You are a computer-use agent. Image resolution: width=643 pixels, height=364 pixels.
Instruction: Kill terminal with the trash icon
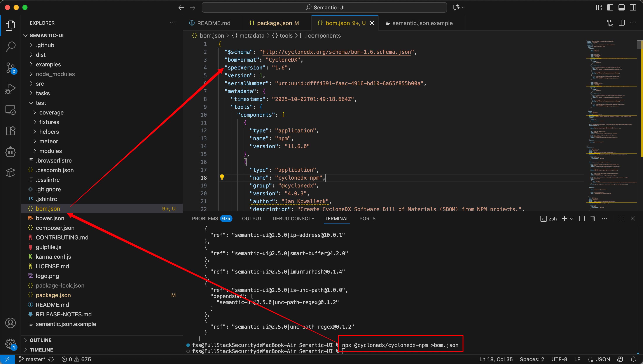pos(593,218)
